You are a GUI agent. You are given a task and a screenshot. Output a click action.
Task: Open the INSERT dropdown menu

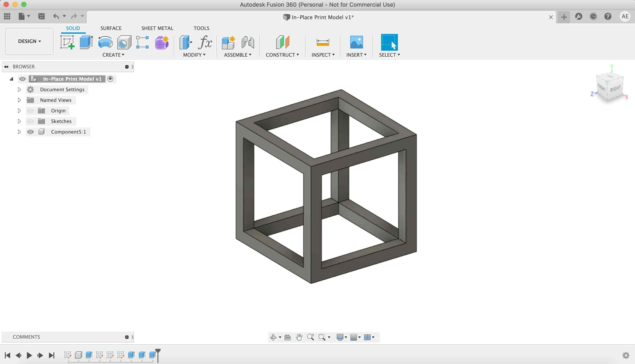coord(356,55)
